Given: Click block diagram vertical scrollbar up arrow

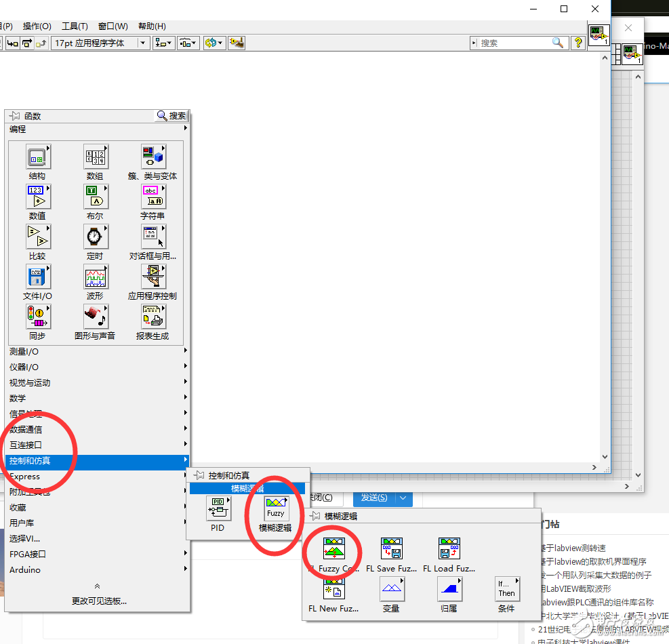Looking at the screenshot, I should coord(605,58).
